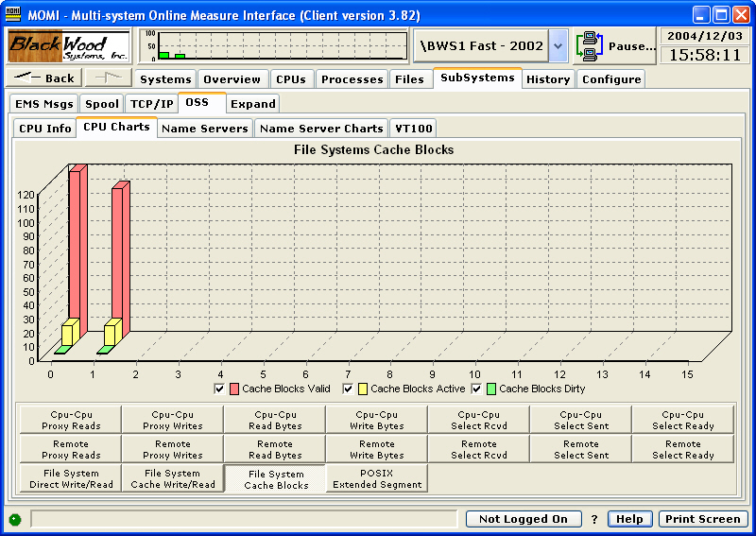This screenshot has width=756, height=536.
Task: Click the CPU usage mini graph
Action: (x=274, y=45)
